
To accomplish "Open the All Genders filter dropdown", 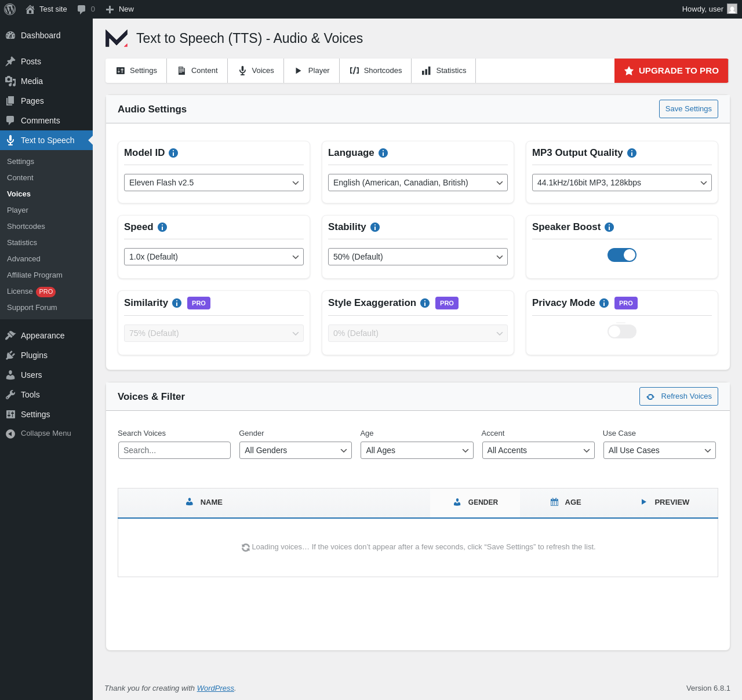I will (296, 450).
